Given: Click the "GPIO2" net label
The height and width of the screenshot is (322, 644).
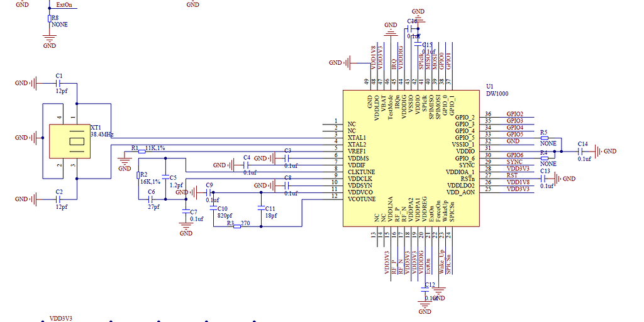Looking at the screenshot, I should tap(514, 114).
